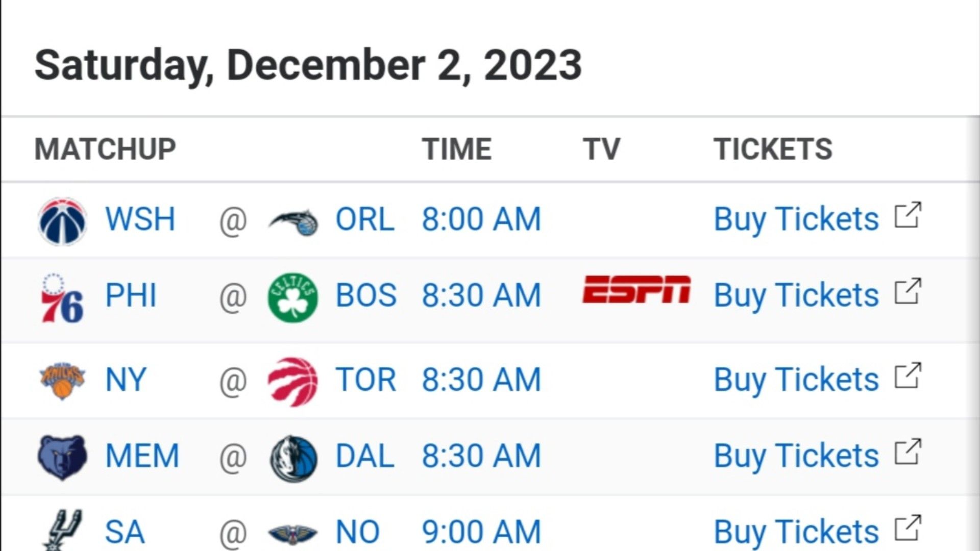This screenshot has height=551, width=980.
Task: Open external link icon for WSH game tickets
Action: click(908, 215)
